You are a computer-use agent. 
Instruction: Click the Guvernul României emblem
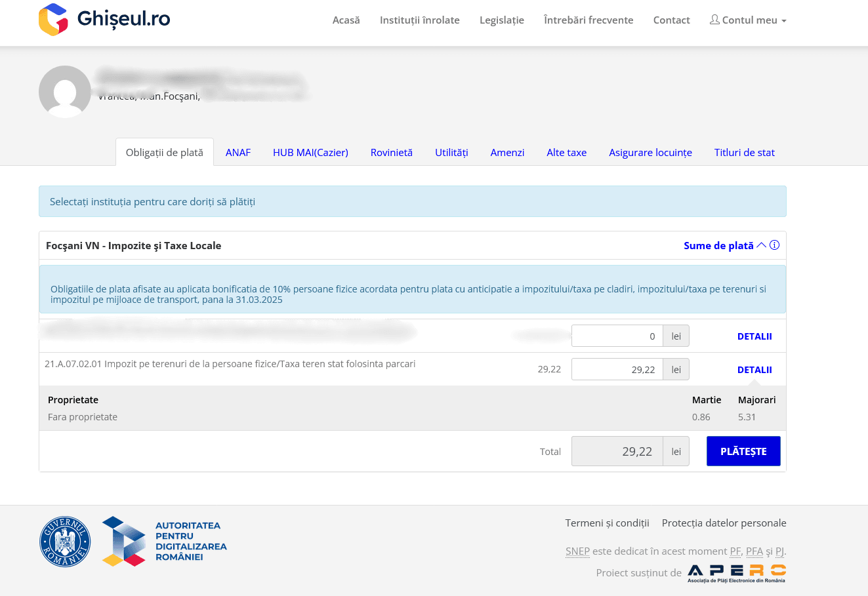pos(65,542)
